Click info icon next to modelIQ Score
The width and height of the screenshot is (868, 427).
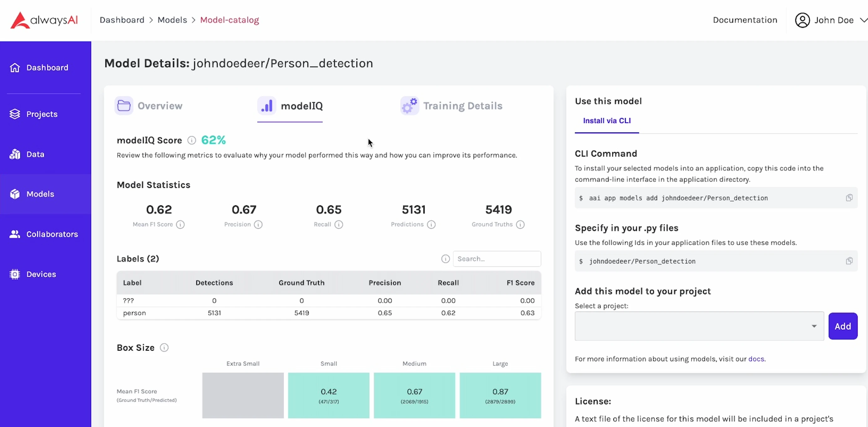click(191, 141)
